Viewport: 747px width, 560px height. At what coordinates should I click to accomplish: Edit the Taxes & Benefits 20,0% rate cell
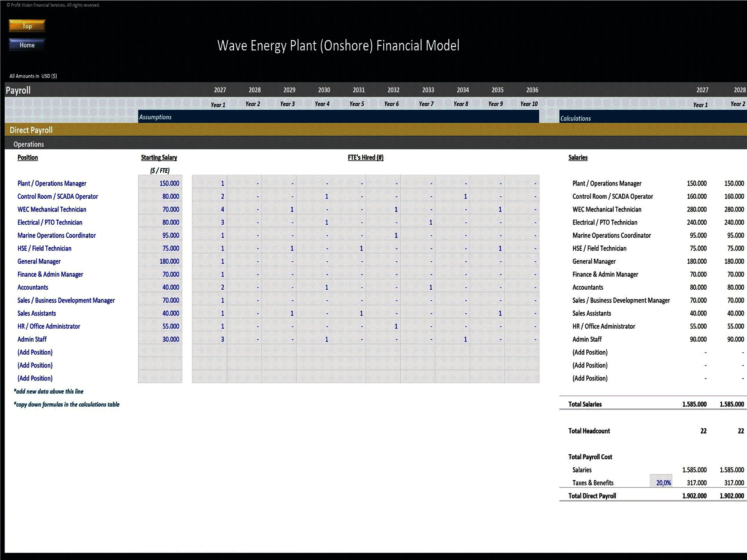tap(661, 483)
